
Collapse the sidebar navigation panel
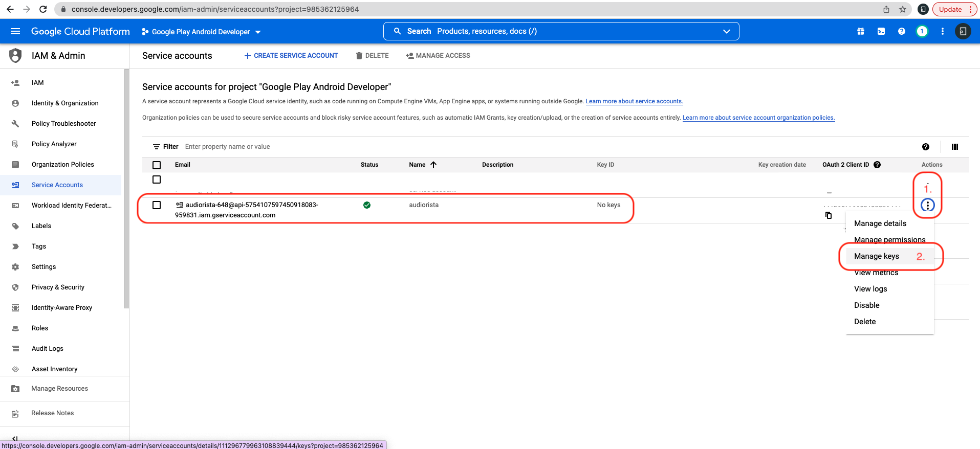pyautogui.click(x=15, y=438)
